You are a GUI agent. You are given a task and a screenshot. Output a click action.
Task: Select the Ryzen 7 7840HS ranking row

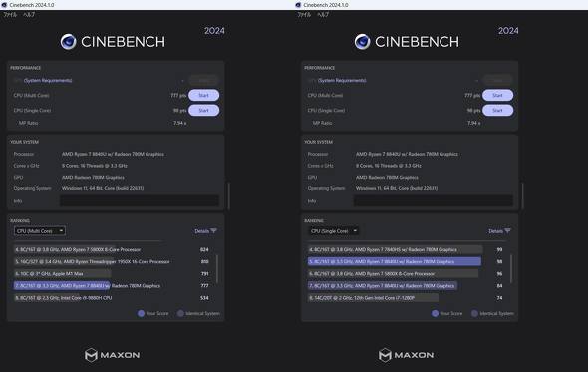(x=407, y=249)
